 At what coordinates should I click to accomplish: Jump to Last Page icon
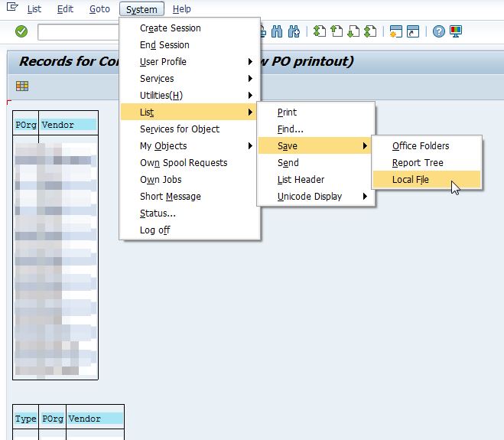click(x=370, y=31)
